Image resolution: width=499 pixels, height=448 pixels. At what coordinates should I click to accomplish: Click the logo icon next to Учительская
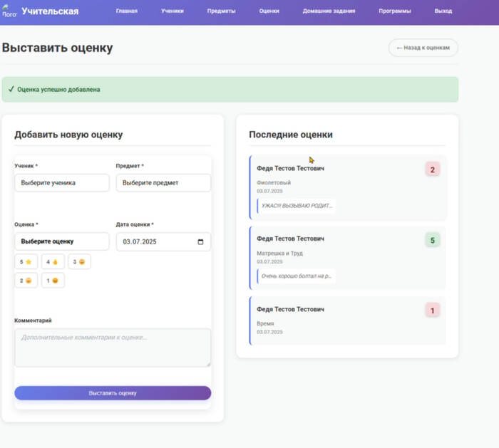point(9,11)
